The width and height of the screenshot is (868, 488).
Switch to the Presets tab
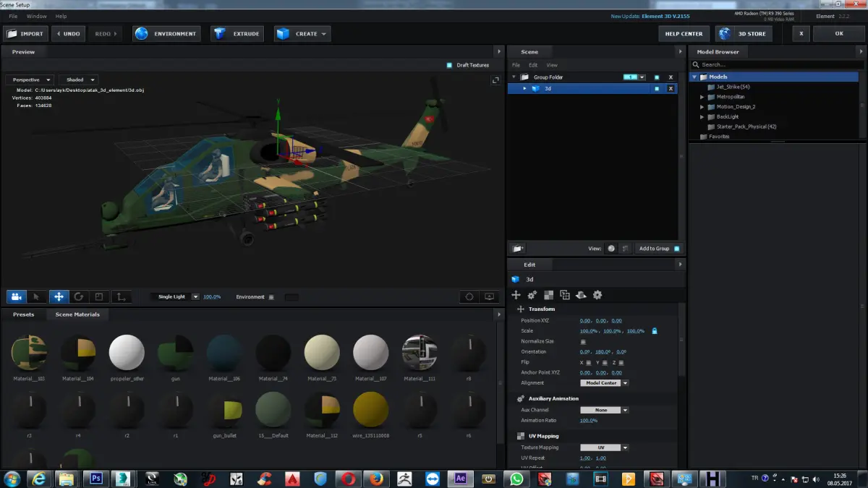point(23,314)
